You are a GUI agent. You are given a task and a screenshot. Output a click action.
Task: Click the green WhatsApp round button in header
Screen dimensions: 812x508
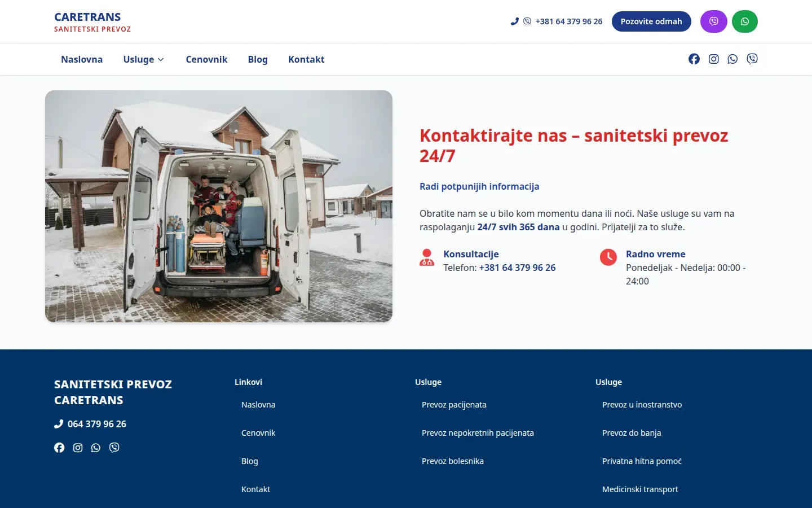(745, 21)
